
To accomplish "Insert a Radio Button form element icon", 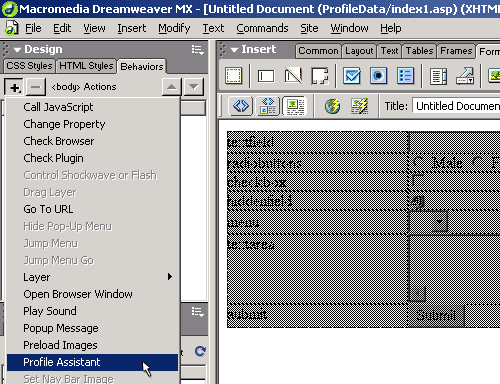I will coord(378,76).
